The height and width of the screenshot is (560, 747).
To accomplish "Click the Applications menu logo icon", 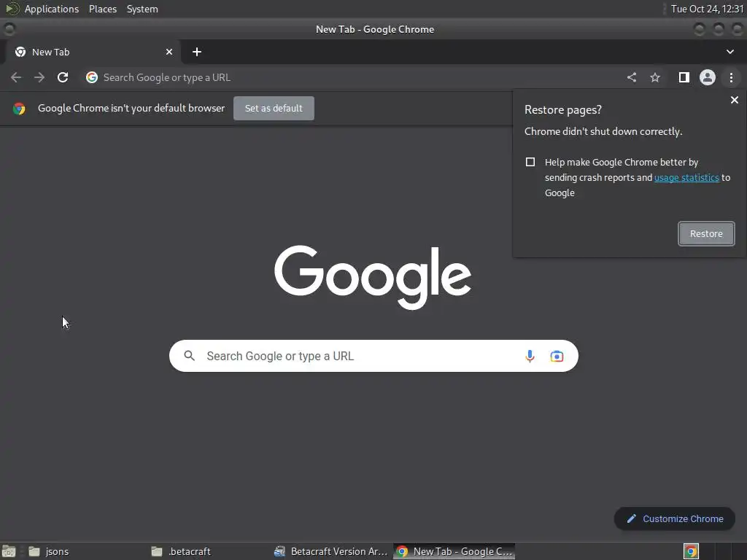I will click(12, 9).
